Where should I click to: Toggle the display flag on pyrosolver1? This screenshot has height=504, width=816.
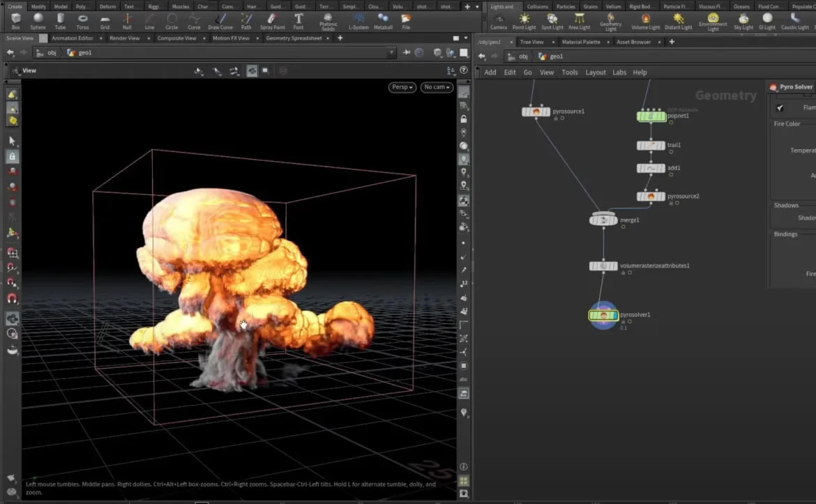click(615, 315)
